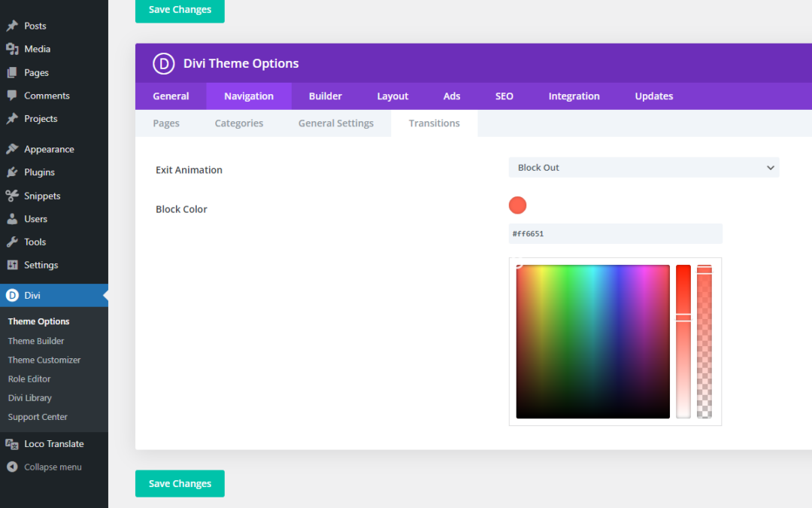Click the Divi D icon in sidebar

pyautogui.click(x=12, y=295)
